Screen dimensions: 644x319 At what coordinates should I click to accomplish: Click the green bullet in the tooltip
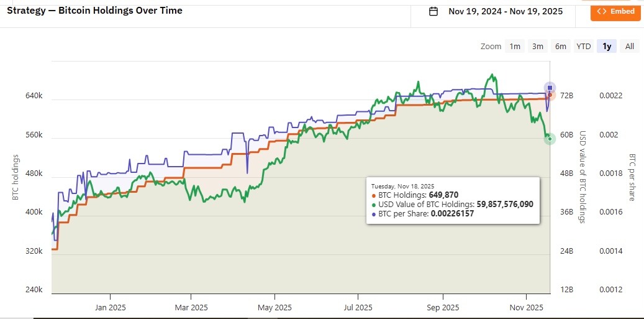point(374,204)
